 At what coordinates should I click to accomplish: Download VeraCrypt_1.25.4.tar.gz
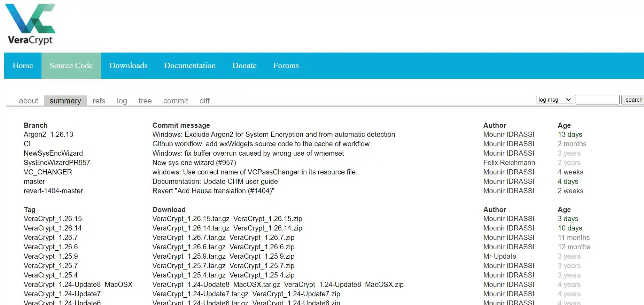(x=189, y=275)
